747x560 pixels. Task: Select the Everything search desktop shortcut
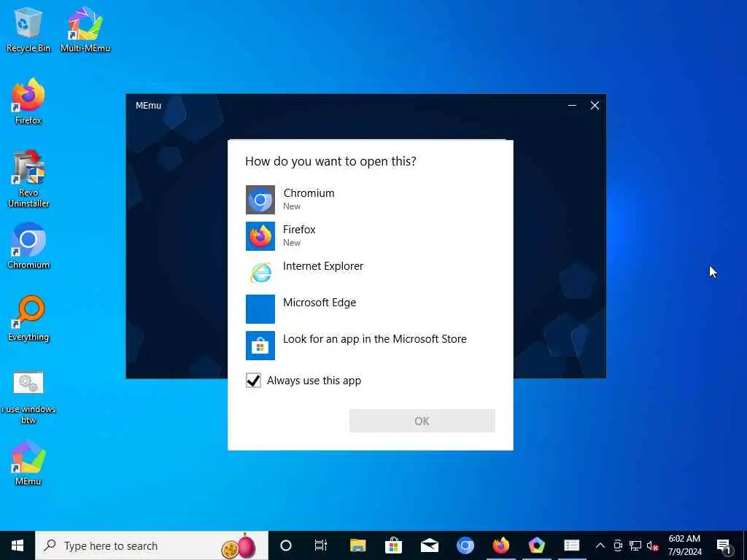[x=28, y=318]
